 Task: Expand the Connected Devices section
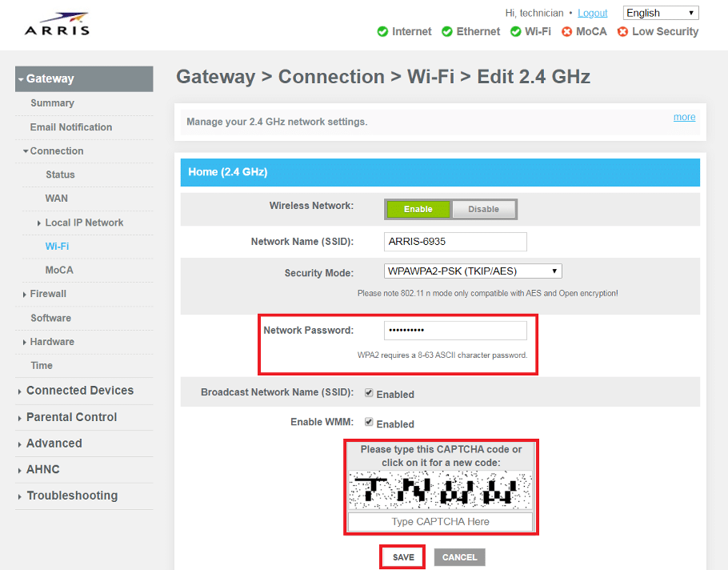pyautogui.click(x=76, y=390)
